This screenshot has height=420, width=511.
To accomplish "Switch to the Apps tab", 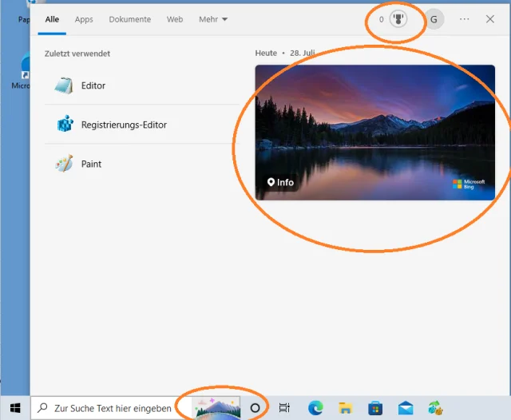I will 84,19.
